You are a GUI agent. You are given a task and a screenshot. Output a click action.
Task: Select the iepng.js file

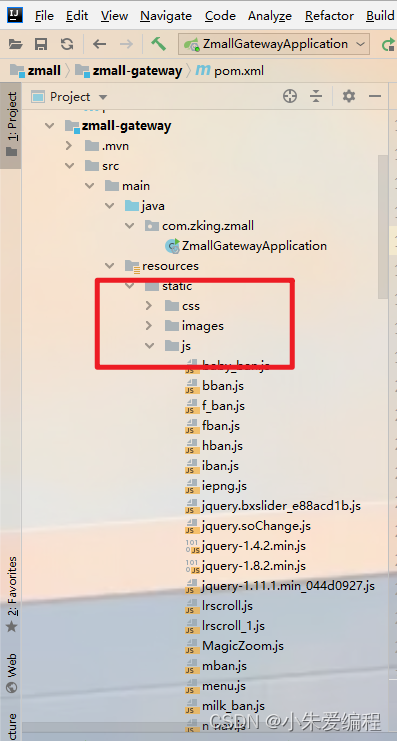[x=216, y=485]
